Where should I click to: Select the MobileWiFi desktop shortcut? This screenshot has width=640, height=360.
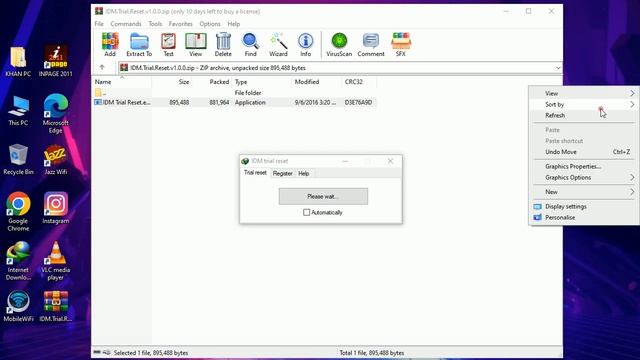pyautogui.click(x=18, y=306)
